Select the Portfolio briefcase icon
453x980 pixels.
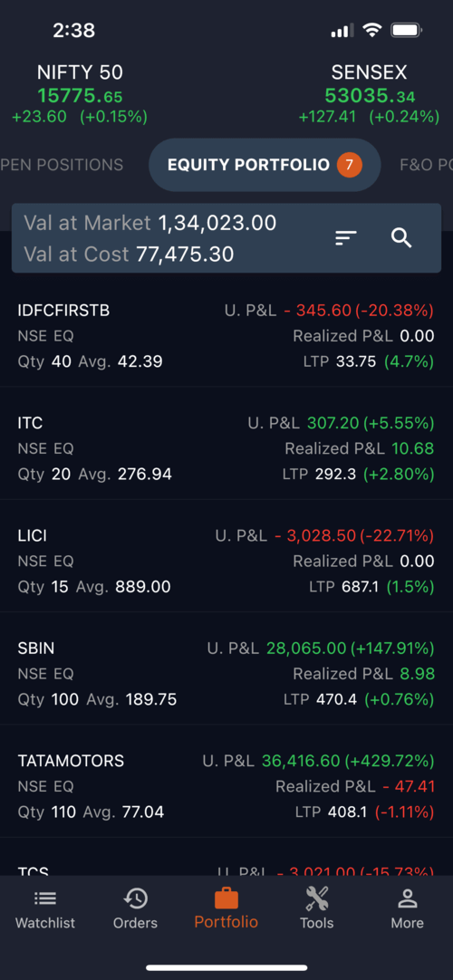[x=226, y=898]
